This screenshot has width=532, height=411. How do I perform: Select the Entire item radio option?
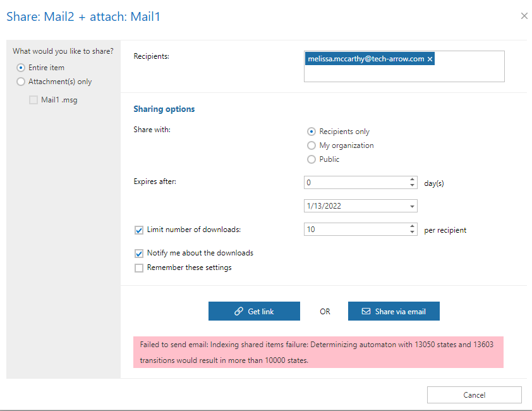[x=21, y=68]
